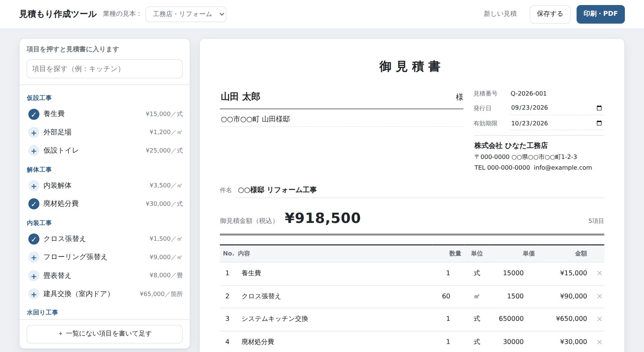Viewport: 644px width, 352px height.
Task: Add フローリング張替え with its plus icon
Action: [34, 257]
